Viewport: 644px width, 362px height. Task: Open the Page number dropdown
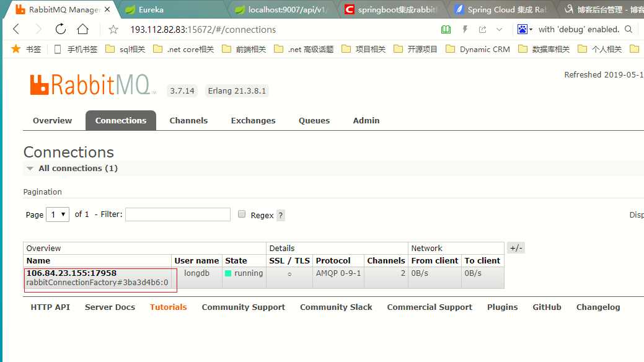(58, 214)
